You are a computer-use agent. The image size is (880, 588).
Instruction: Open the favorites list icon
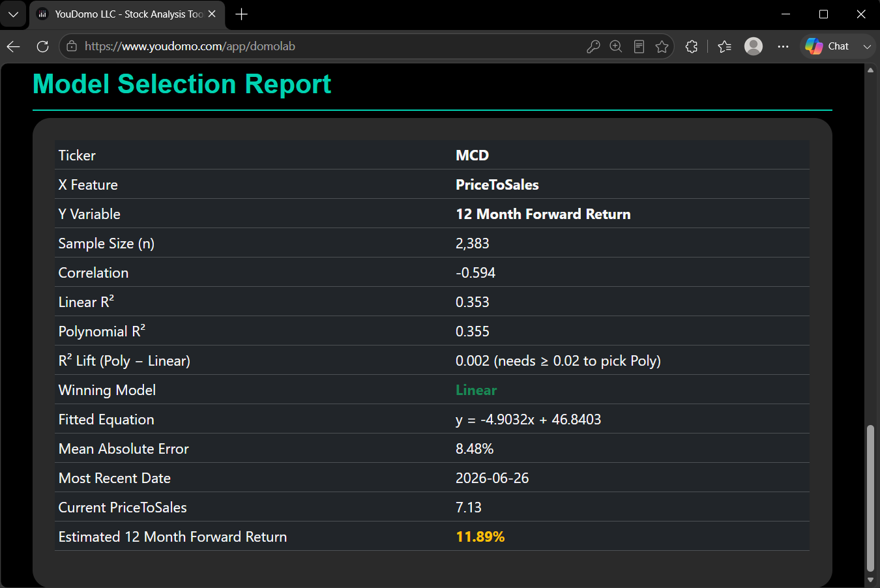tap(724, 46)
